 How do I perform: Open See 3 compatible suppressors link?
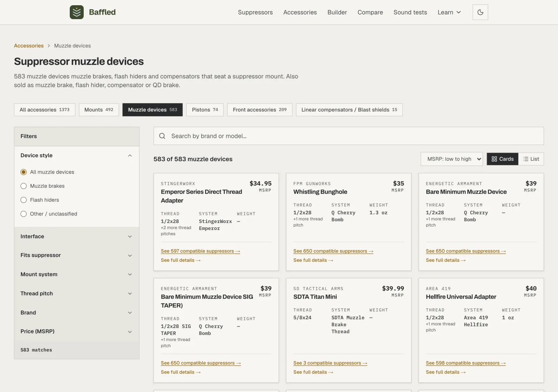pos(330,363)
